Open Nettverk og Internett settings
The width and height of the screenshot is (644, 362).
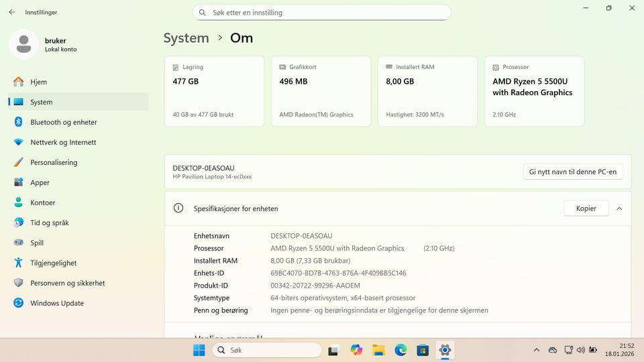click(x=78, y=142)
